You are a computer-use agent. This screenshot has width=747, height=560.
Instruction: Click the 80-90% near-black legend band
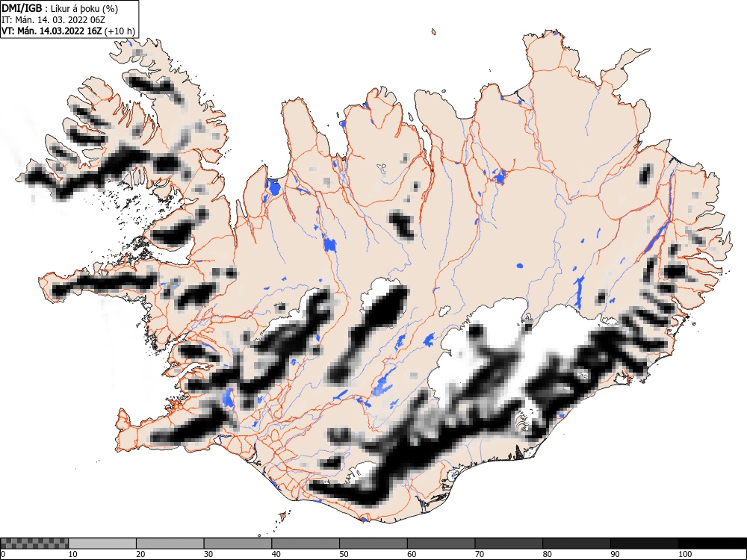[576, 544]
